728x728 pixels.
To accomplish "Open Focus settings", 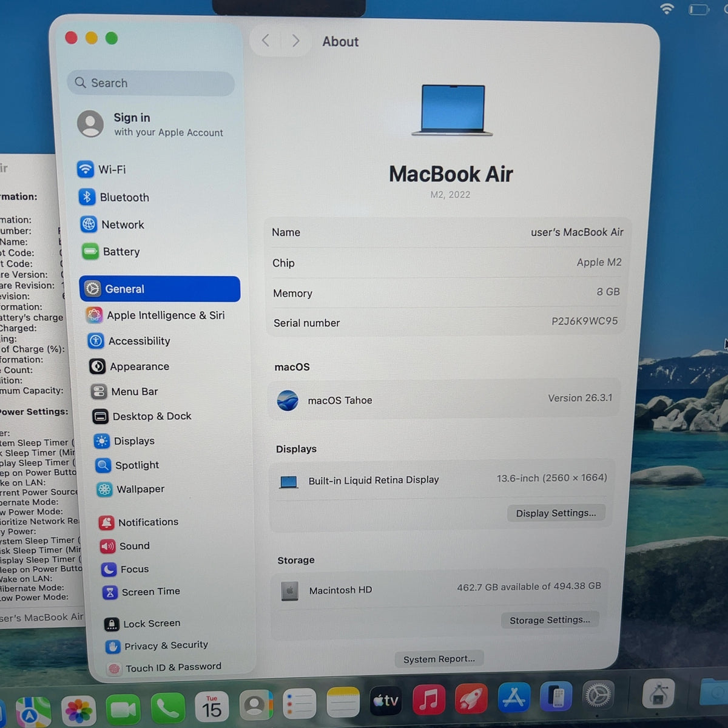I will tap(126, 569).
